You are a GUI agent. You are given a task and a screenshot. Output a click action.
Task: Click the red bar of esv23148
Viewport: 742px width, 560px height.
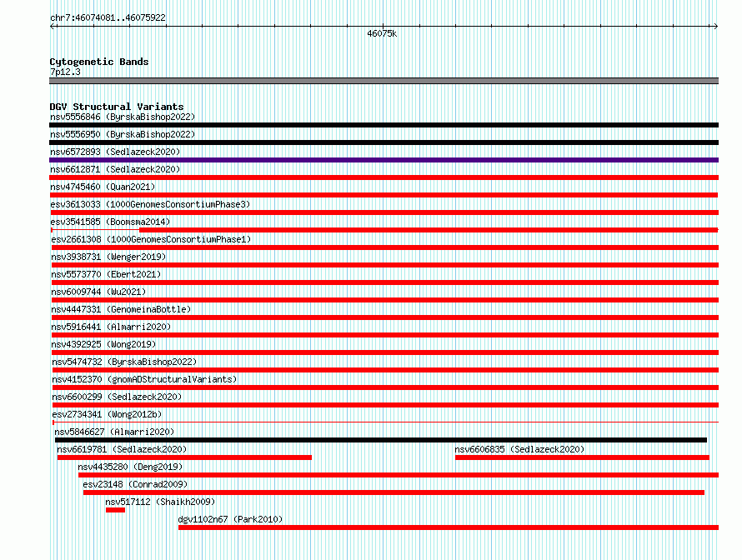(x=394, y=492)
